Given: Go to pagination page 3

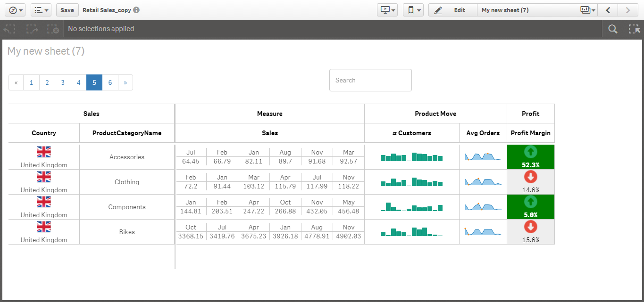Looking at the screenshot, I should click(x=63, y=82).
